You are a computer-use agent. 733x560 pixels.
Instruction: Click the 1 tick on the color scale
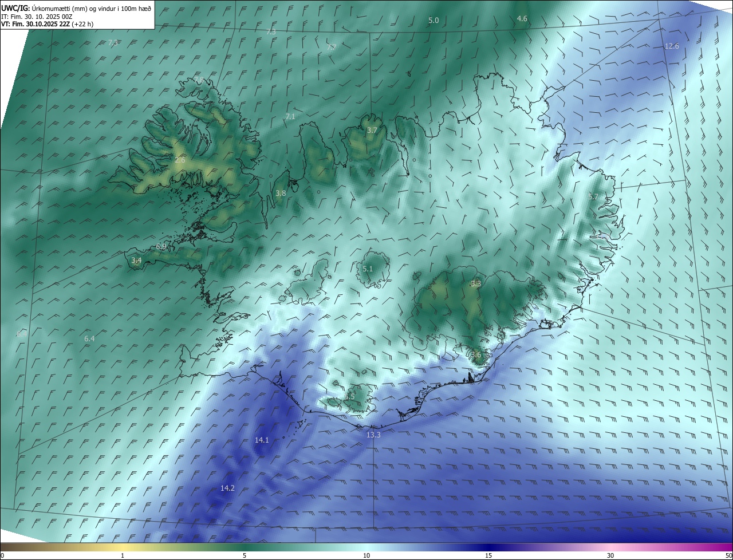(123, 555)
